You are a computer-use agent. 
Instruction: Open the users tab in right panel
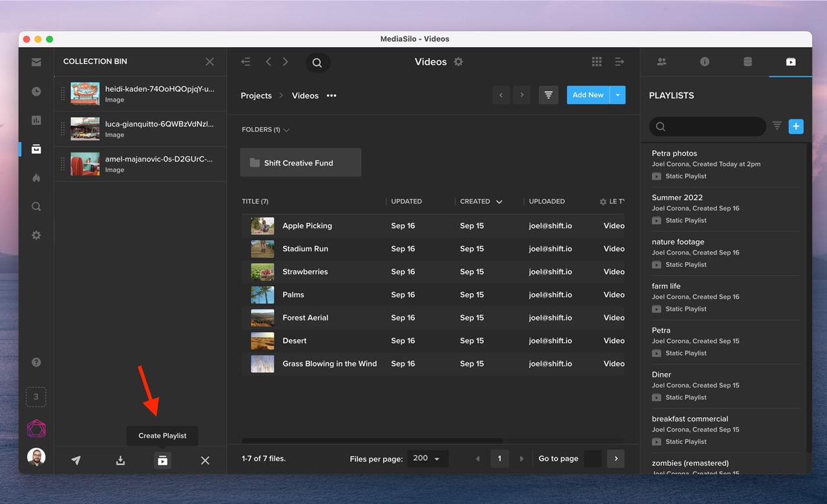click(x=662, y=62)
